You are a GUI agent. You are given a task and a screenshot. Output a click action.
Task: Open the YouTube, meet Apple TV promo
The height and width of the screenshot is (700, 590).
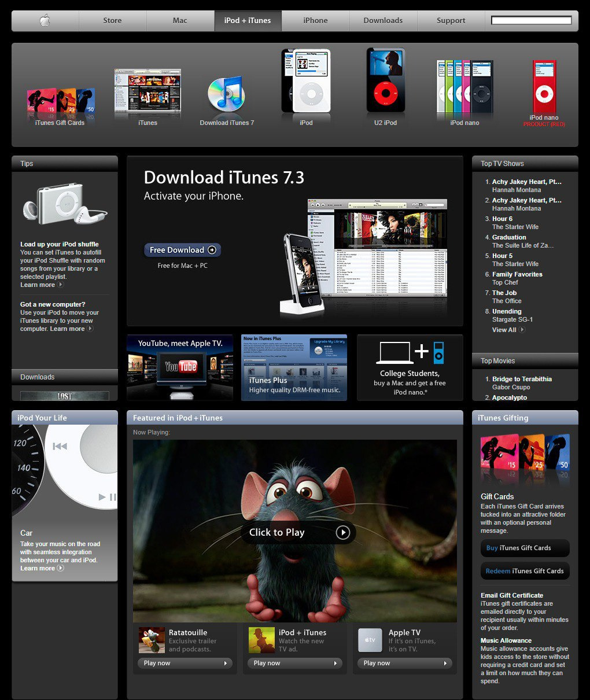(180, 367)
